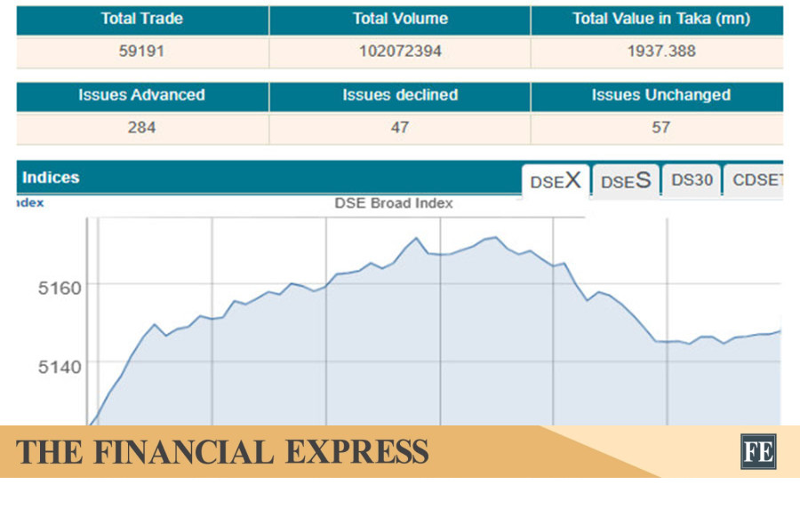The width and height of the screenshot is (800, 532).
Task: Click the advanced issues count 284
Action: click(x=141, y=128)
